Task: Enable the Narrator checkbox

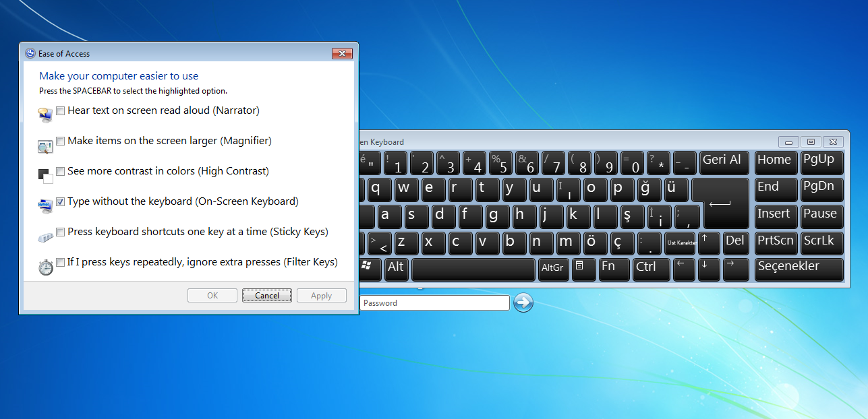Action: click(x=61, y=110)
